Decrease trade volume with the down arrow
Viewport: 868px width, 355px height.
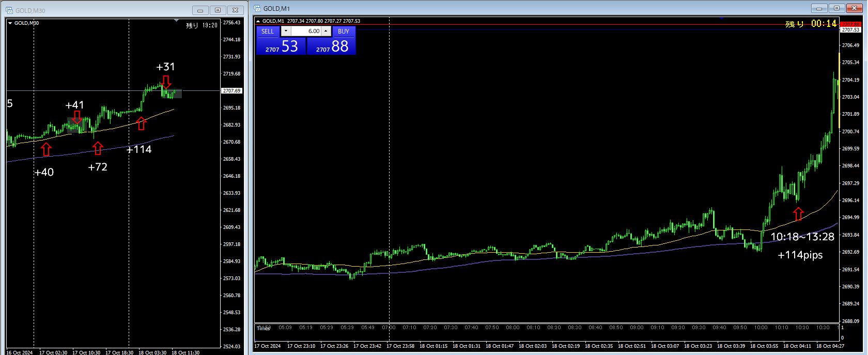click(x=286, y=31)
